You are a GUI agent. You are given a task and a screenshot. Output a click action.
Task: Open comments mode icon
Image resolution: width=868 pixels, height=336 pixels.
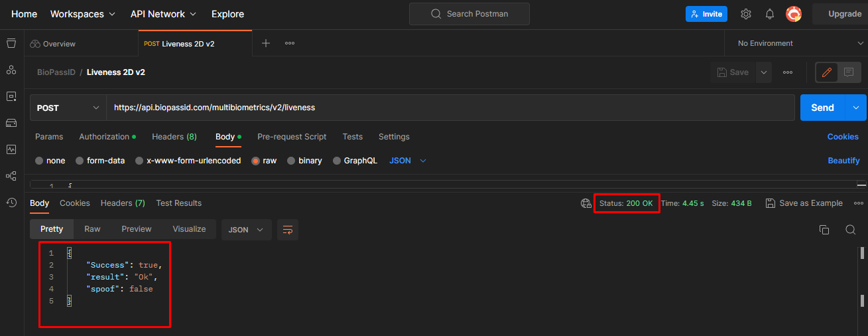[849, 72]
